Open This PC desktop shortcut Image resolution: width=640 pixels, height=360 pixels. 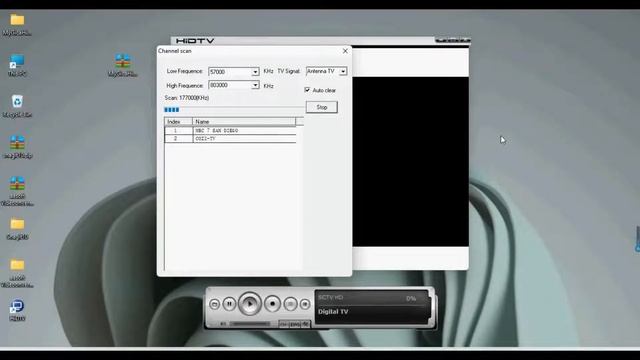click(17, 65)
